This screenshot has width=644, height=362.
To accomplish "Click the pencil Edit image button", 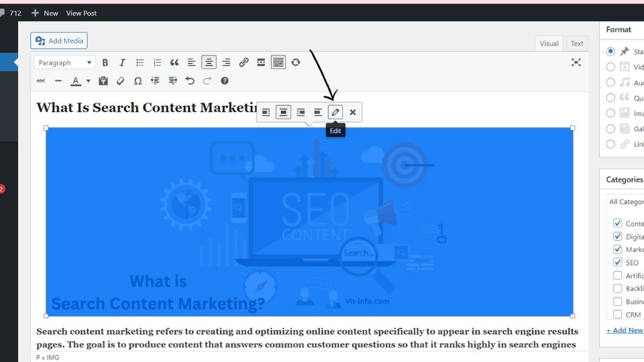I will (335, 112).
